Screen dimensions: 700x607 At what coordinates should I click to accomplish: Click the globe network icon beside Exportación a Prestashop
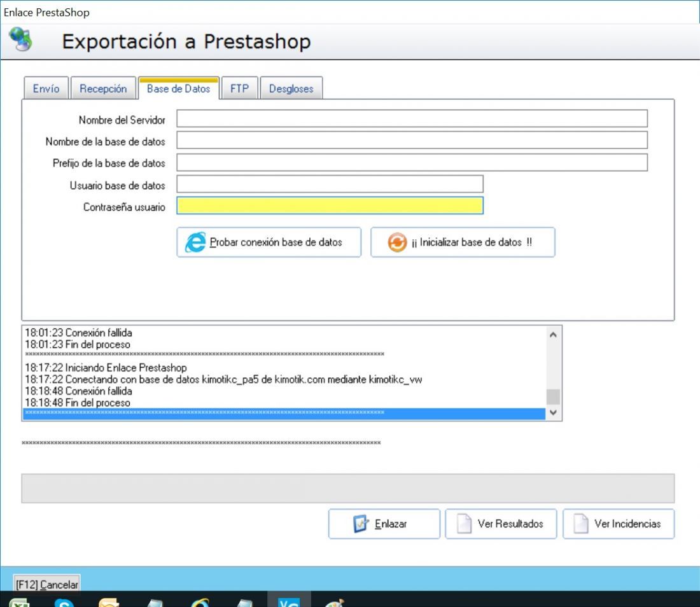(x=21, y=39)
